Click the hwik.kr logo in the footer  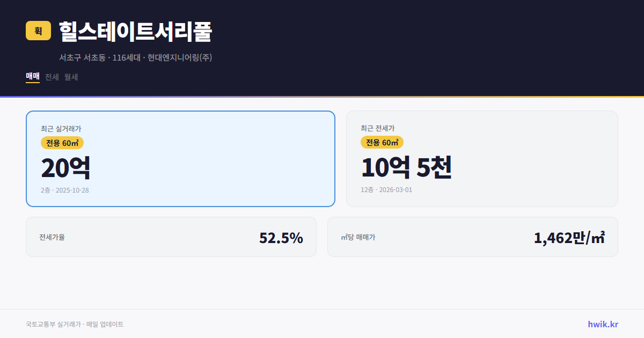point(602,324)
